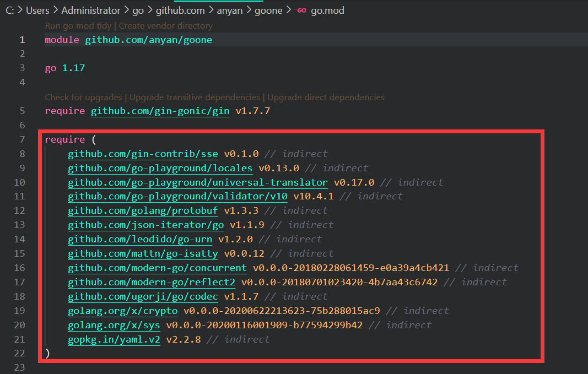Click the require keyword on line 7
This screenshot has width=588, height=374.
tap(65, 139)
